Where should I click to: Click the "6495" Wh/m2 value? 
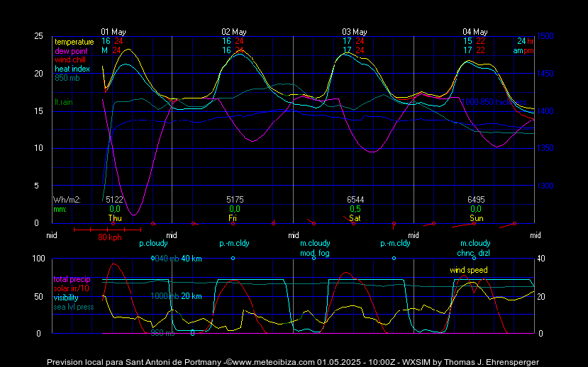476,200
